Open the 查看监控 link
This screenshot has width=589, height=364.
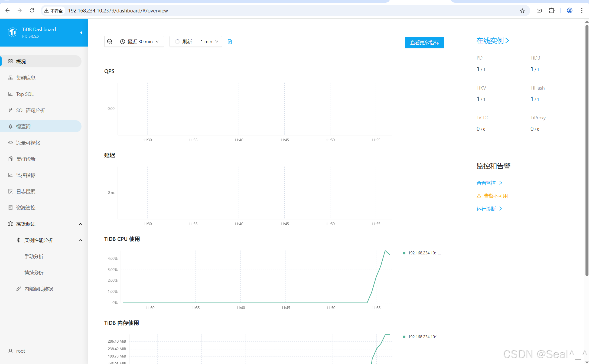(x=489, y=183)
